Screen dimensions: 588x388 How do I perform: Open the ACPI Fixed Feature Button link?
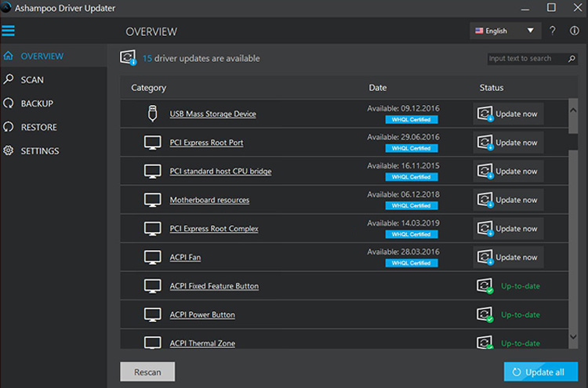coord(214,286)
